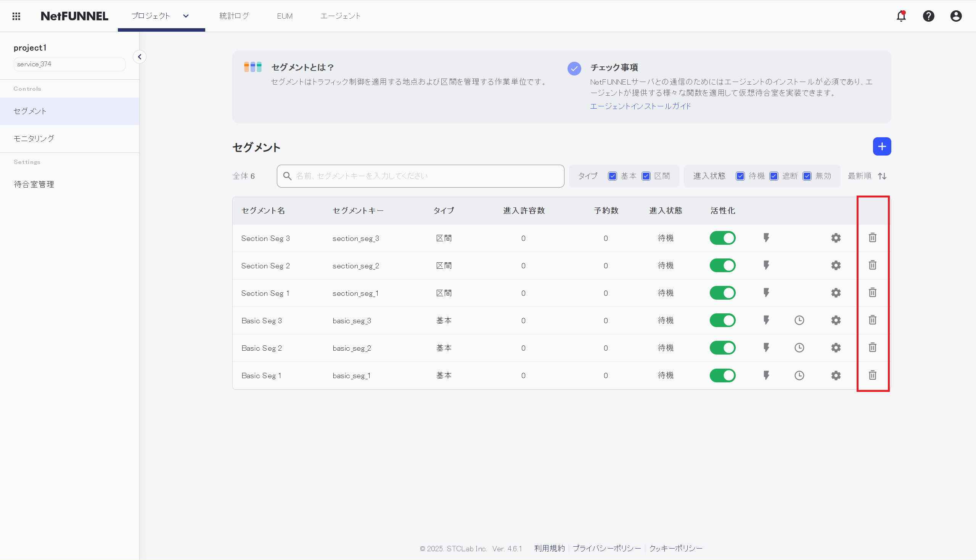Open the help question mark icon
This screenshot has width=976, height=560.
point(928,16)
